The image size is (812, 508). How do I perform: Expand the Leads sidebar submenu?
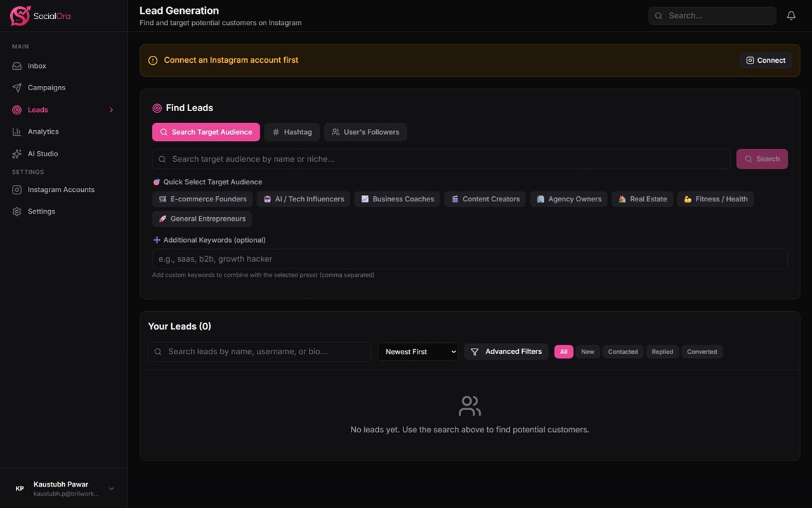pyautogui.click(x=111, y=109)
